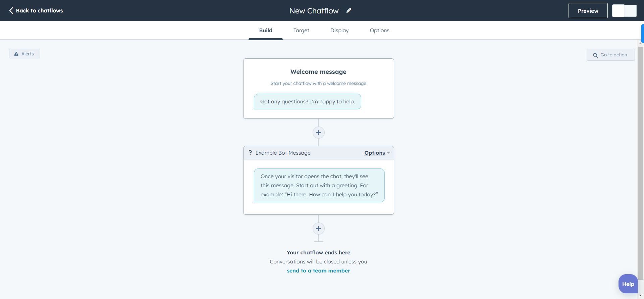
Task: Click the question mark icon on Example Bot Message
Action: coord(250,152)
